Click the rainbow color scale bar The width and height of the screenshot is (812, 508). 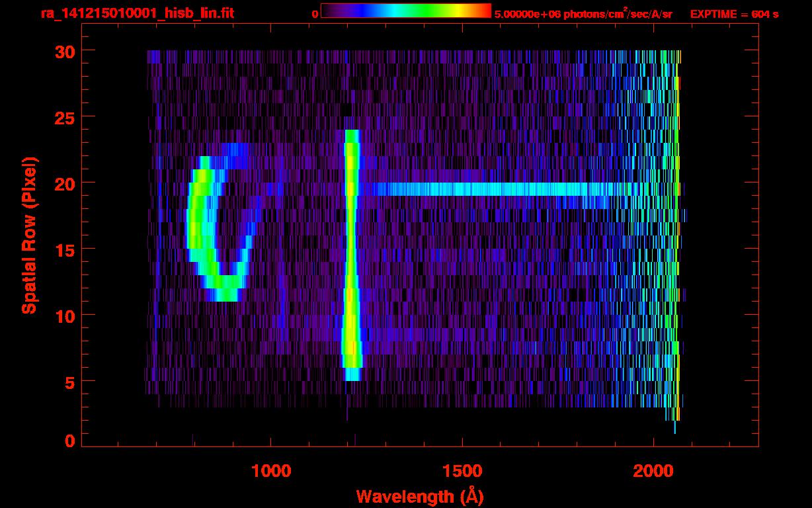click(406, 11)
